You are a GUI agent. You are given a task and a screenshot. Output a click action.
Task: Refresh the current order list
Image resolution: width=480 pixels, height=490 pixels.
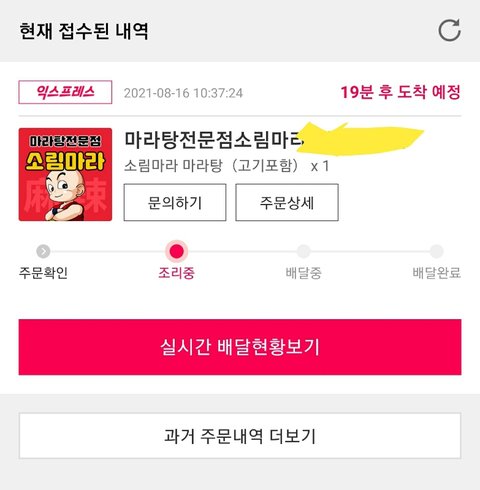(449, 31)
